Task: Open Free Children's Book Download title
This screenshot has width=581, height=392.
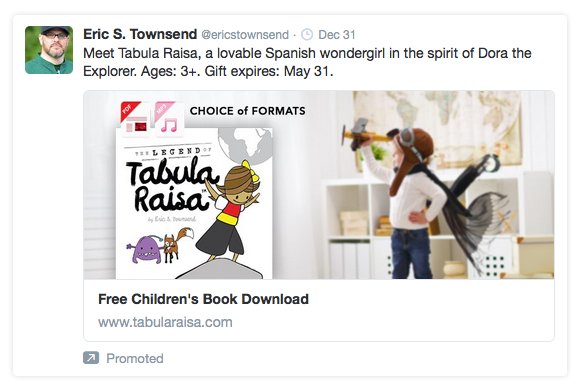Action: (x=203, y=299)
